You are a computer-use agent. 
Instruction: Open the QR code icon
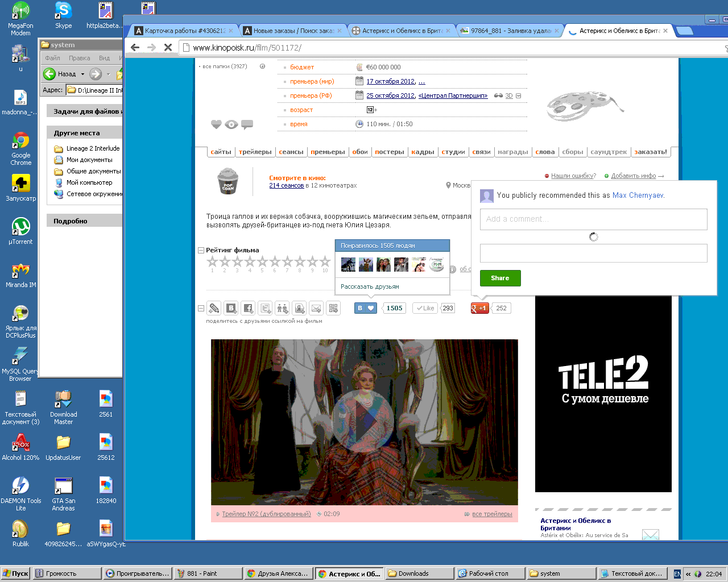point(333,308)
